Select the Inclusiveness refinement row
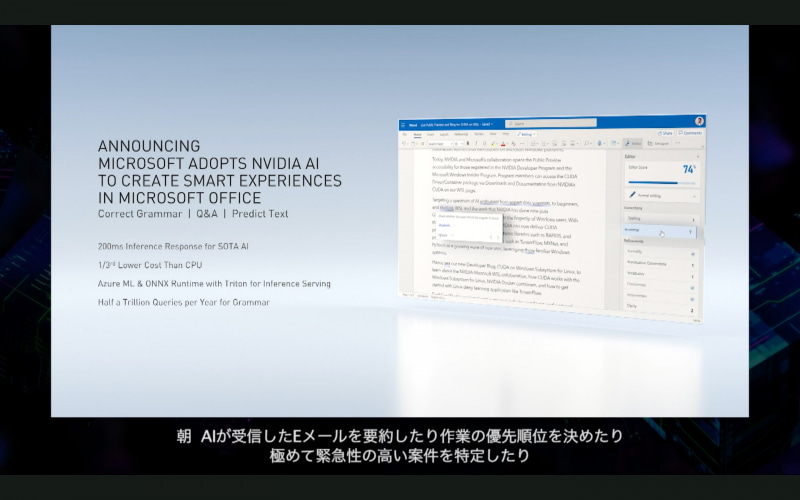This screenshot has height=500, width=800. pos(661,296)
